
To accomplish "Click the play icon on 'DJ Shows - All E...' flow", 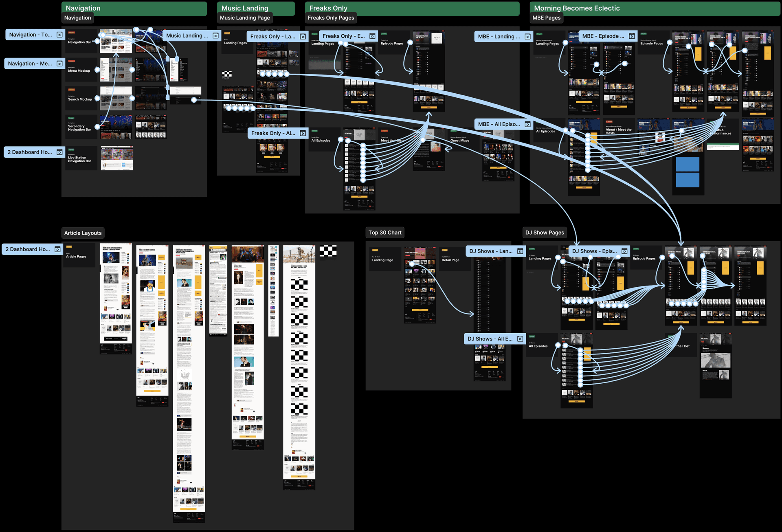I will tap(520, 339).
